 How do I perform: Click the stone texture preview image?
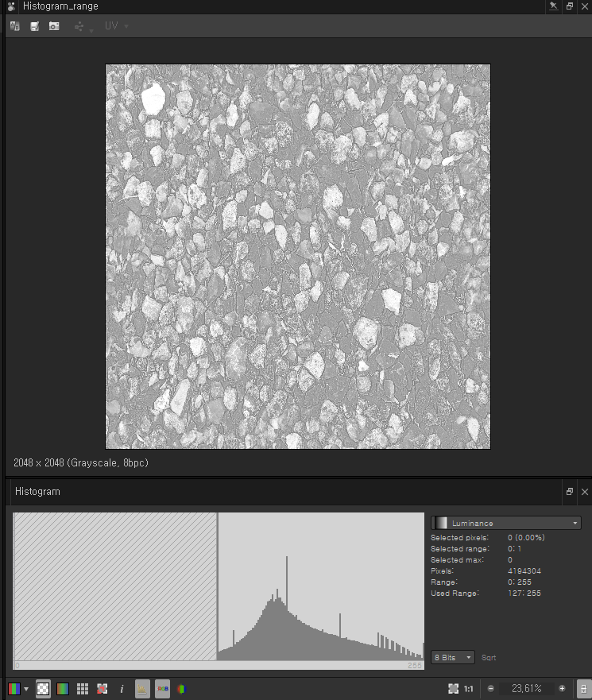point(298,257)
